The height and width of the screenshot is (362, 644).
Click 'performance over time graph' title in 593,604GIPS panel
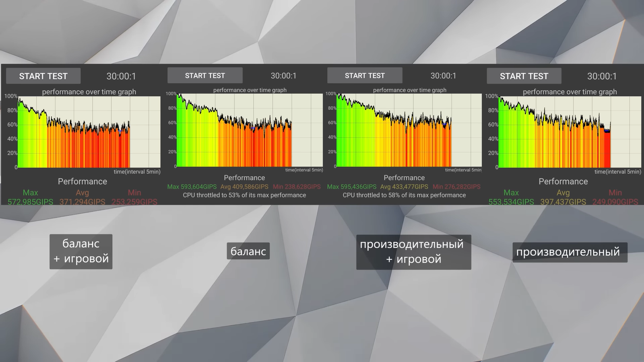tap(250, 90)
